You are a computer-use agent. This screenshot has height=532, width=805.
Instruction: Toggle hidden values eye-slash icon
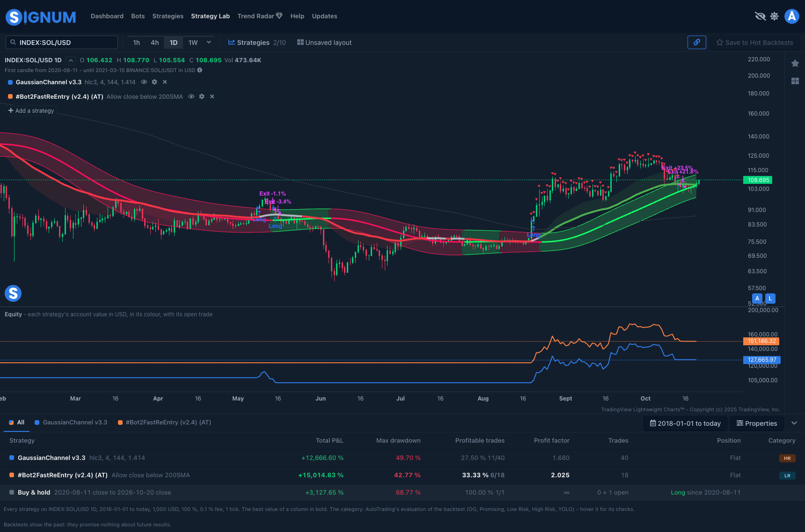pyautogui.click(x=761, y=16)
